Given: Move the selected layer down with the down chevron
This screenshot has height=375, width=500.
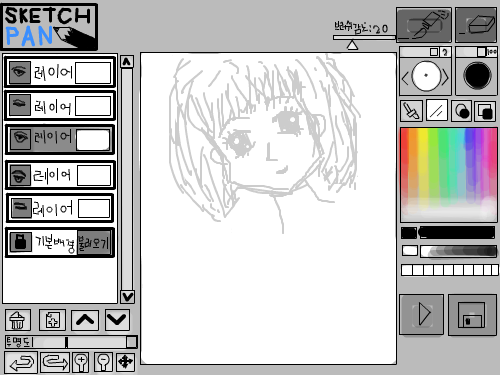Looking at the screenshot, I should point(117,320).
